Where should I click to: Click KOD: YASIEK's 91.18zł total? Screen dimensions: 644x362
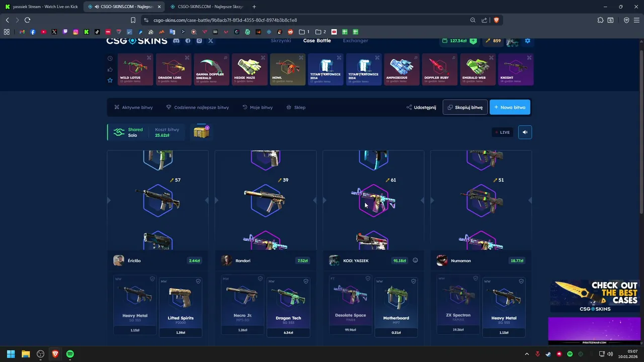coord(399,260)
